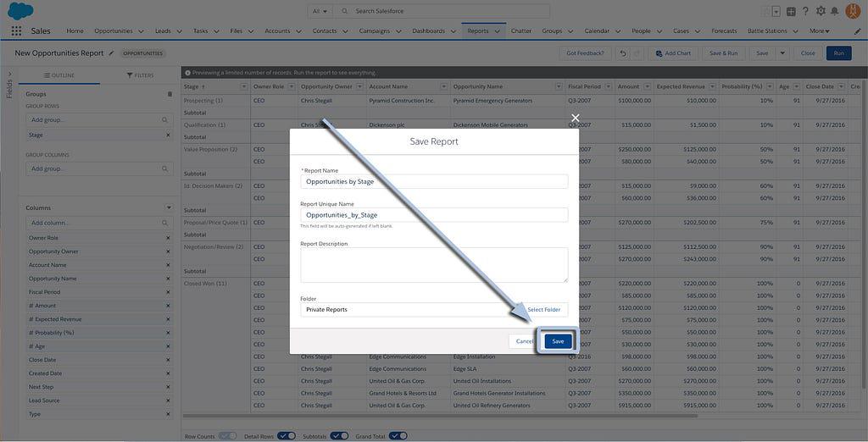Click the help question mark icon
This screenshot has width=868, height=442.
805,11
